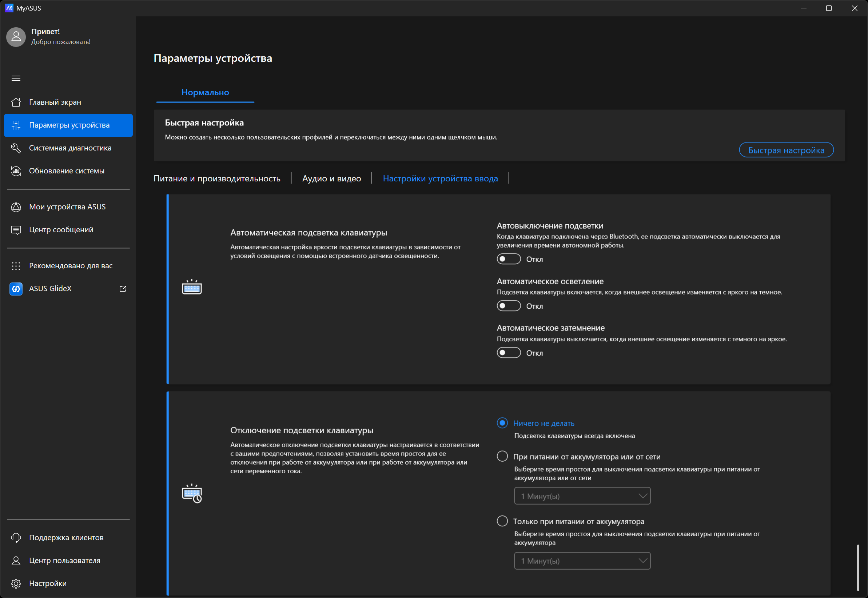This screenshot has height=598, width=868.
Task: Click the vertical scrollbar thumb
Action: click(x=858, y=568)
